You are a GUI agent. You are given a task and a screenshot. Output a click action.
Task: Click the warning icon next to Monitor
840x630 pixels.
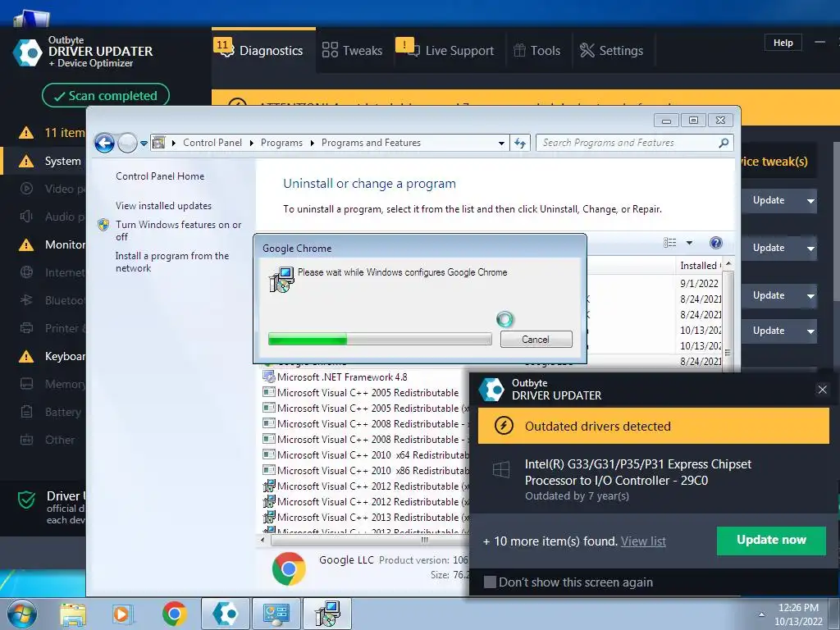[x=25, y=244]
